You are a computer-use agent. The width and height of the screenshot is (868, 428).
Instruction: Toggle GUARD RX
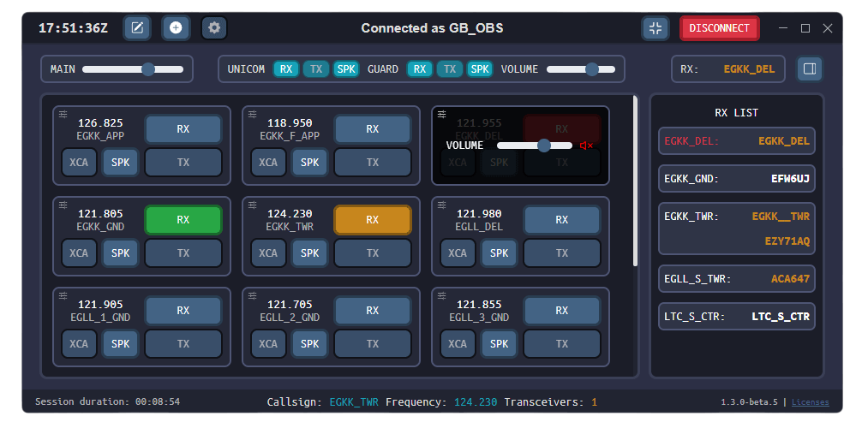pyautogui.click(x=420, y=69)
